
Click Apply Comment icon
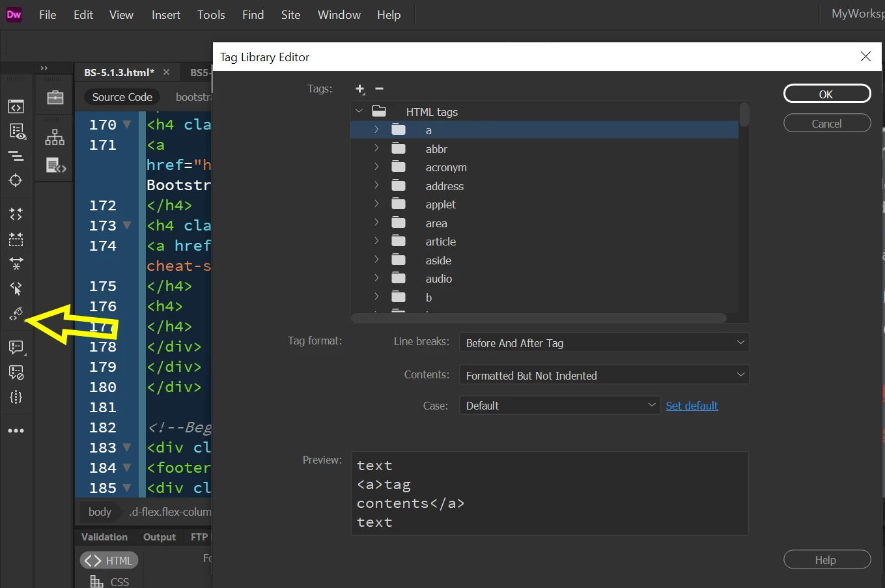point(16,347)
